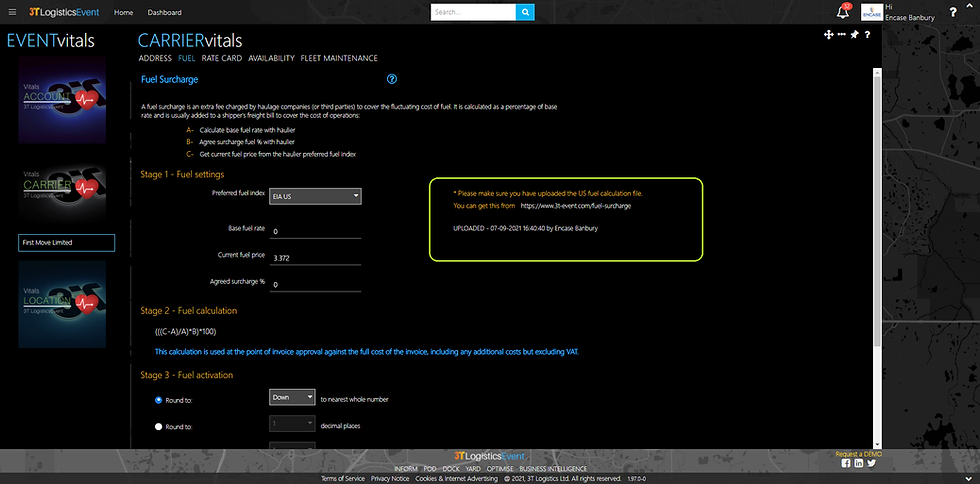This screenshot has width=980, height=484.
Task: Switch to the RATE CARD tab
Action: pos(222,59)
